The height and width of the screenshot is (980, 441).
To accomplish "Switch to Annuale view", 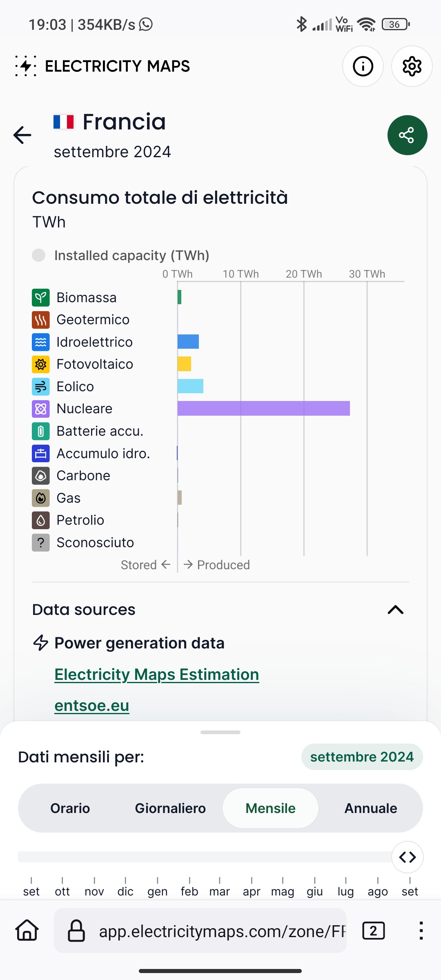I will tap(371, 808).
